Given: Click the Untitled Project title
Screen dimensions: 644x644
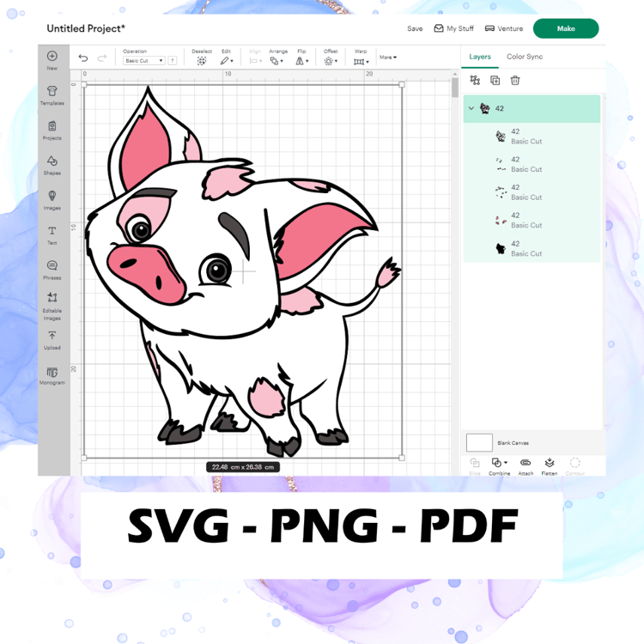Looking at the screenshot, I should click(x=86, y=28).
